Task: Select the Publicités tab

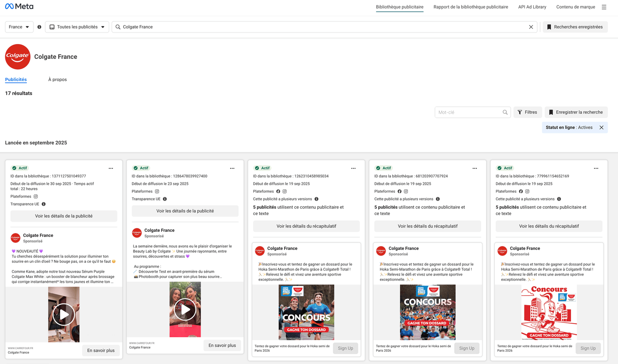Action: [x=16, y=79]
